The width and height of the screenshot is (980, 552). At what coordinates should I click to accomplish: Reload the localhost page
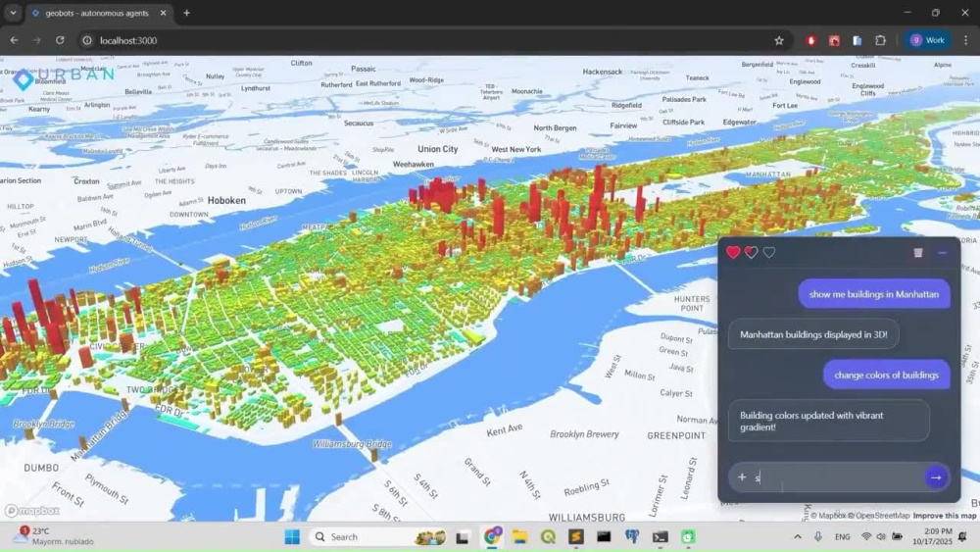coord(60,40)
